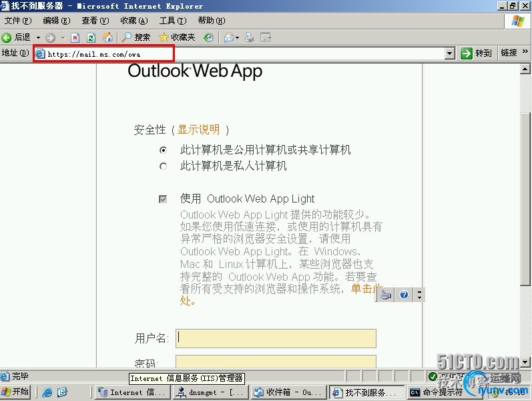Viewport: 532px width, 401px height.
Task: Click the page scrollbar up arrow
Action: point(525,70)
